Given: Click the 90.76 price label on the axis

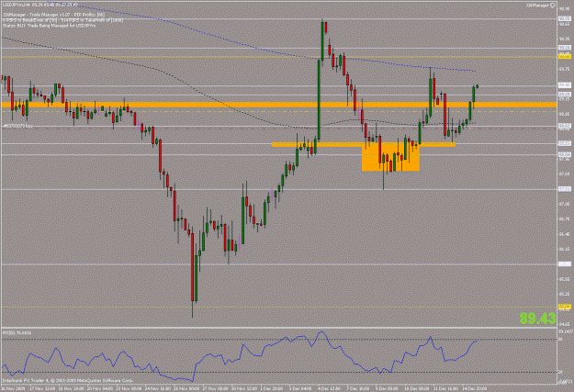Looking at the screenshot, I should coord(565,18).
